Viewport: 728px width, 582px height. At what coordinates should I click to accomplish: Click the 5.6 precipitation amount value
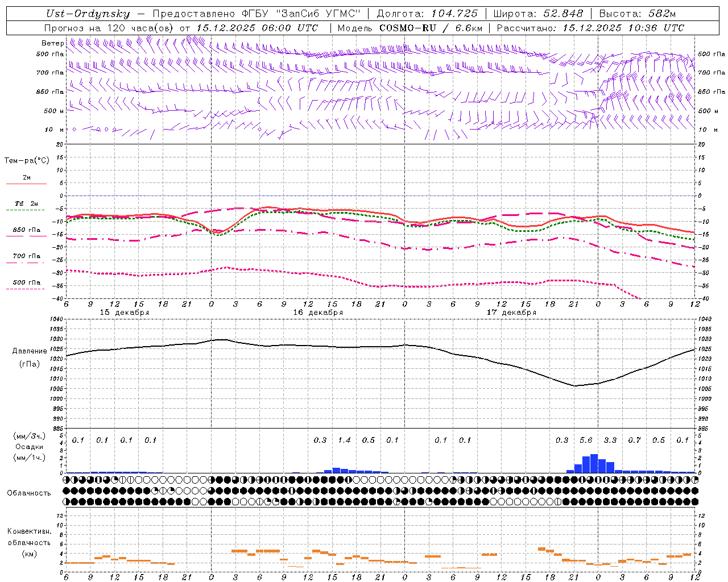click(586, 440)
